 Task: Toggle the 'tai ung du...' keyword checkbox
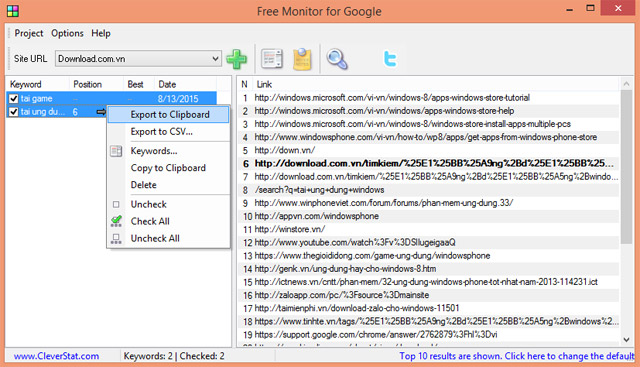point(13,112)
